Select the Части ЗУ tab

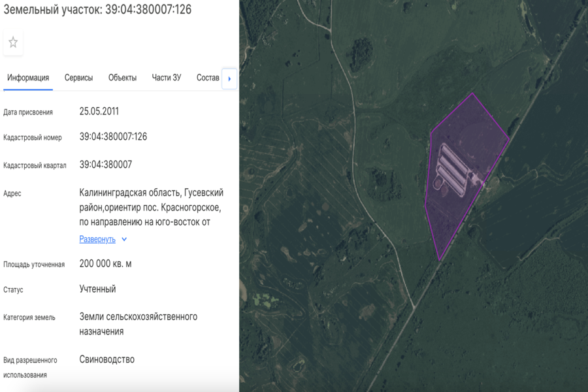(169, 77)
